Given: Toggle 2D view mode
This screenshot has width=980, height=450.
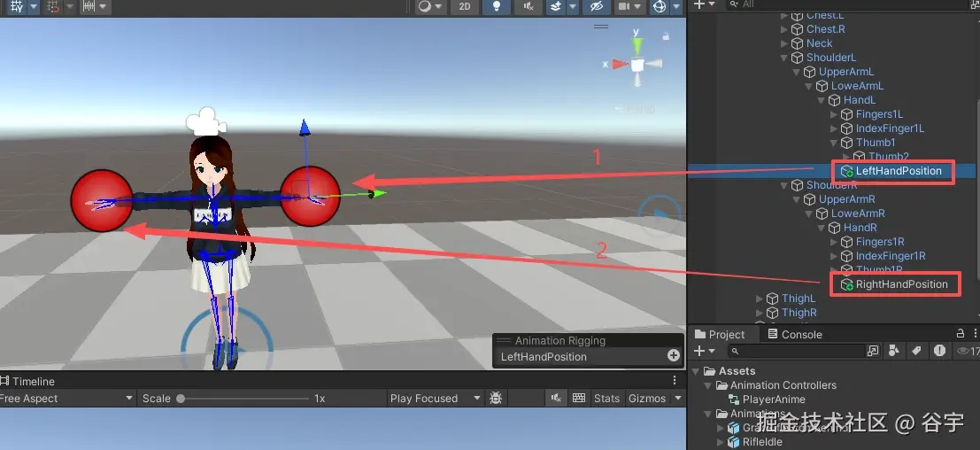Looking at the screenshot, I should [x=465, y=6].
